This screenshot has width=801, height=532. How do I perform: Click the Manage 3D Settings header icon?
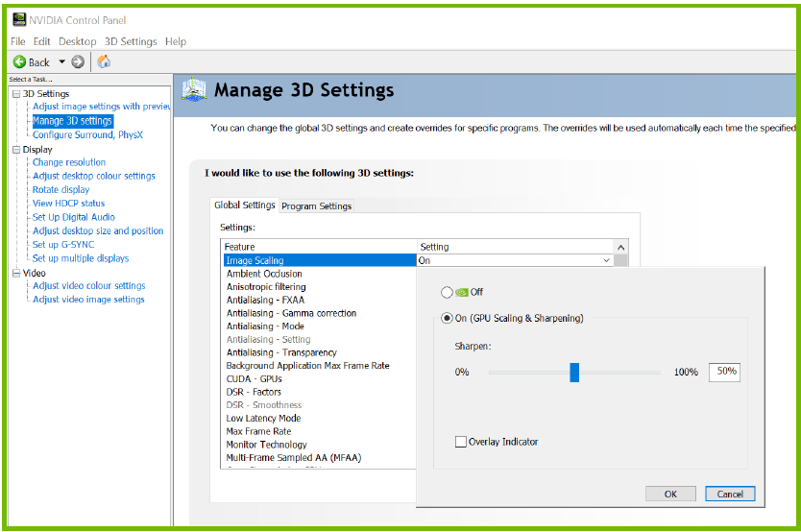(195, 91)
